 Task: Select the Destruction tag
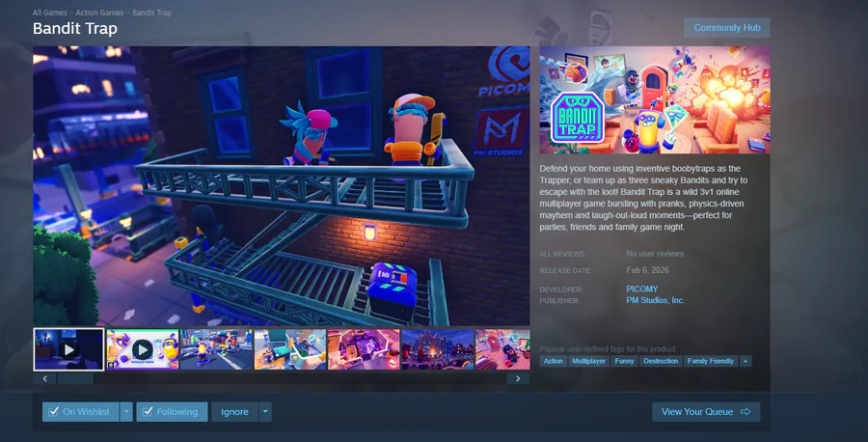(x=661, y=361)
